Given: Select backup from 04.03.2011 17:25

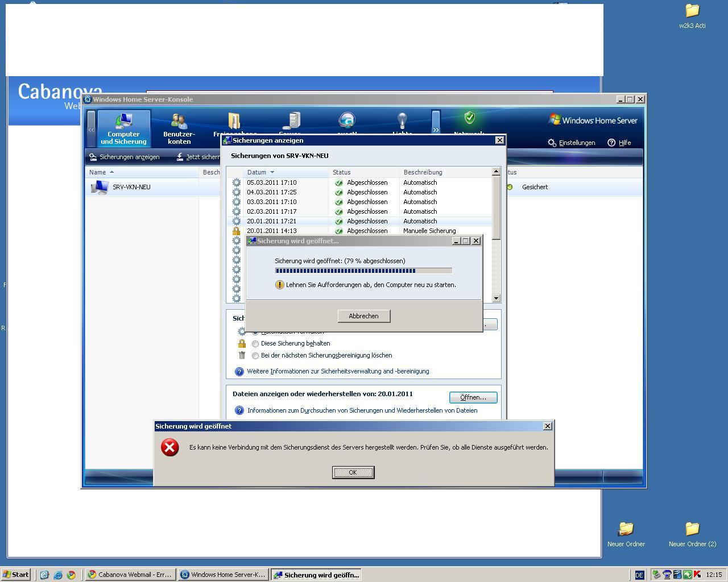Looking at the screenshot, I should (359, 192).
